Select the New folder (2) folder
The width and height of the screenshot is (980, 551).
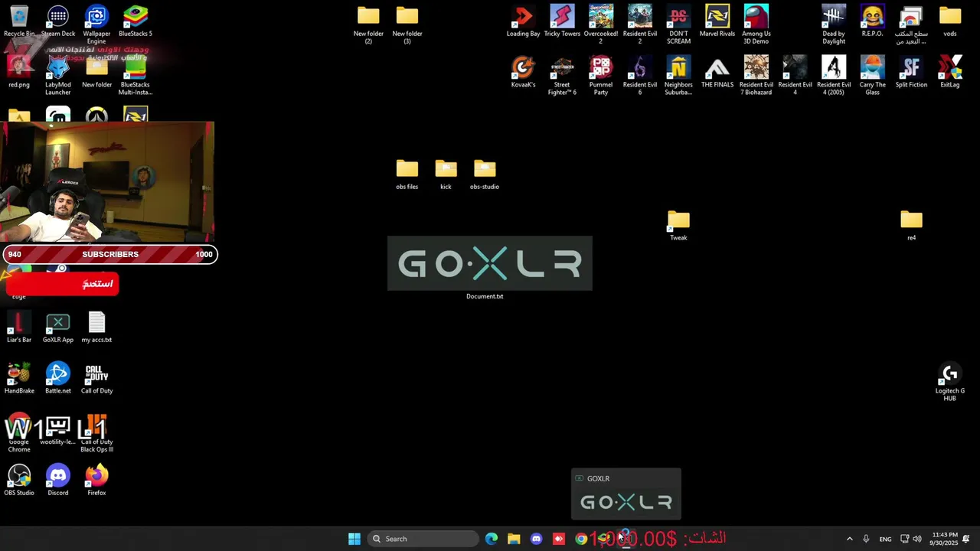(368, 24)
